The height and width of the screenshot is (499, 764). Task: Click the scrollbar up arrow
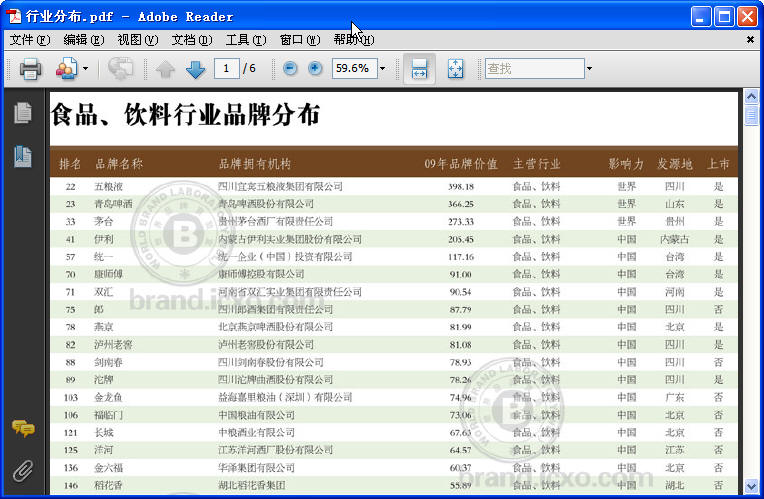point(751,96)
